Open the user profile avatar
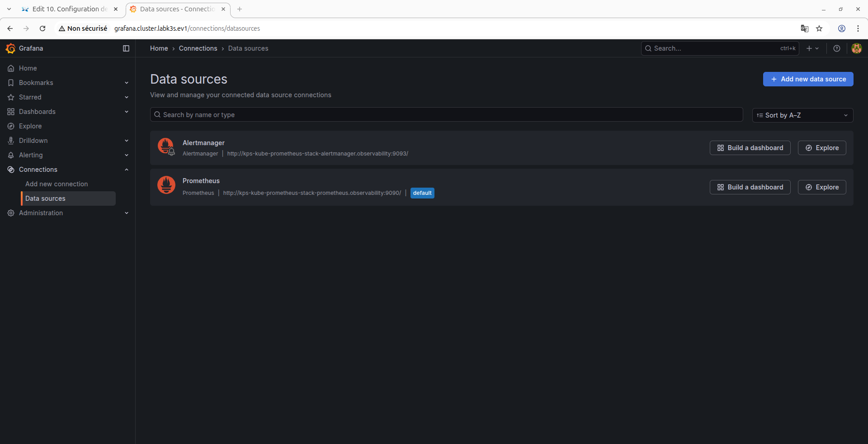868x444 pixels. coord(856,48)
